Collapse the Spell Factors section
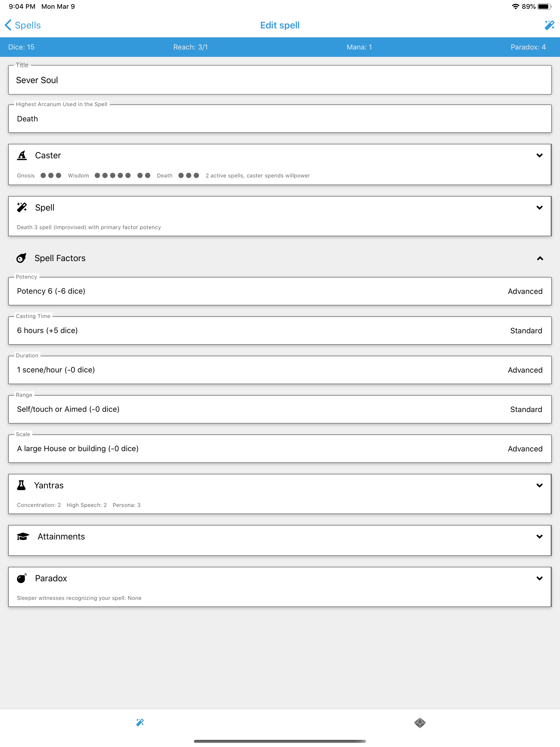 pyautogui.click(x=540, y=258)
